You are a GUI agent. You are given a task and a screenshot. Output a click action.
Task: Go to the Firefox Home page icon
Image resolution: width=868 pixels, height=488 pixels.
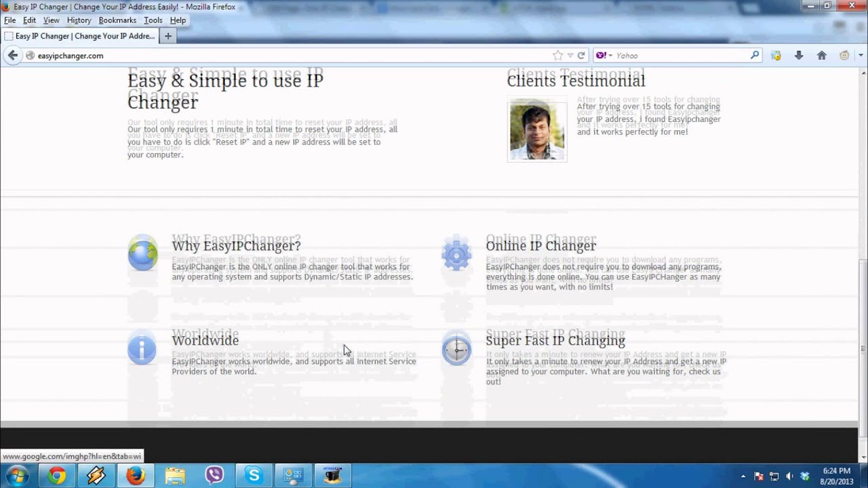(x=822, y=56)
